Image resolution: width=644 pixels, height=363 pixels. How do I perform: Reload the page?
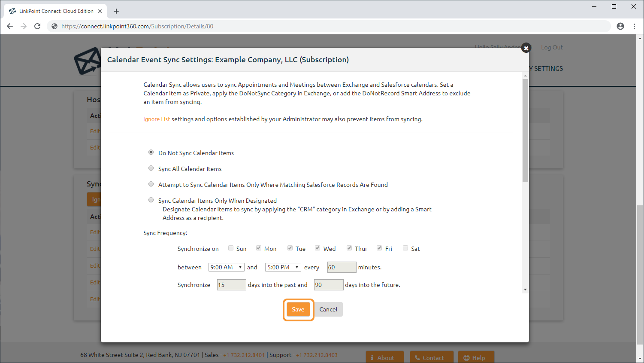(37, 26)
